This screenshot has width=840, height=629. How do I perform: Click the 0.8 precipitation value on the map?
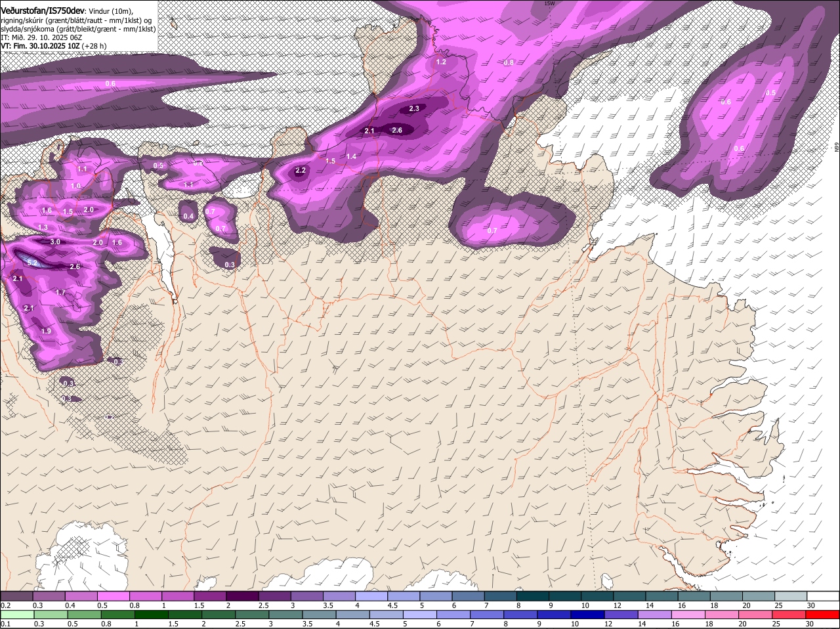(509, 62)
